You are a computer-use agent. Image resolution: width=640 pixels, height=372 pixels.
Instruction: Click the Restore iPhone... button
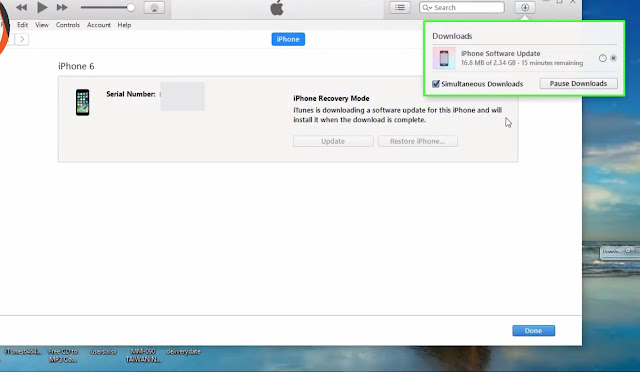coord(418,141)
